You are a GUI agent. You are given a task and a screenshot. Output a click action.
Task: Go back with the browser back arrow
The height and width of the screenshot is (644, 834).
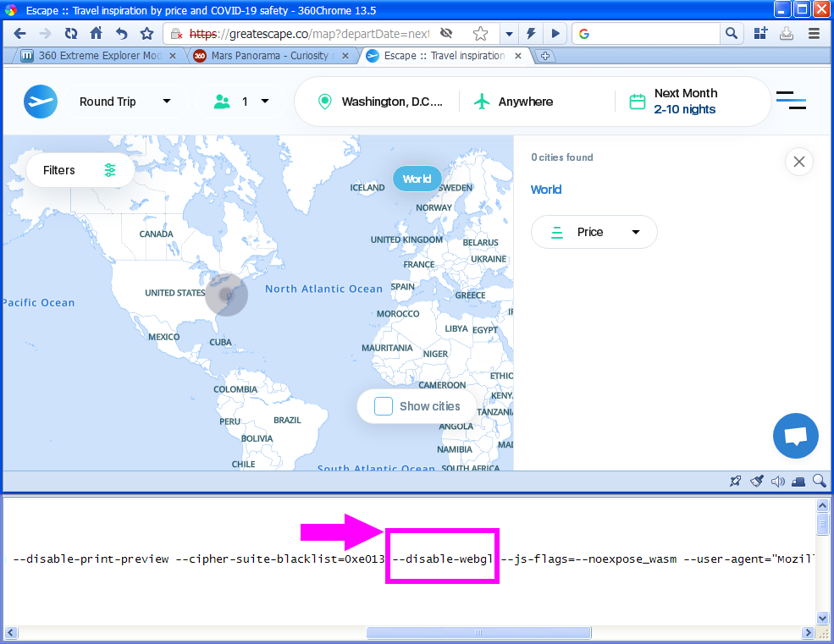tap(19, 34)
